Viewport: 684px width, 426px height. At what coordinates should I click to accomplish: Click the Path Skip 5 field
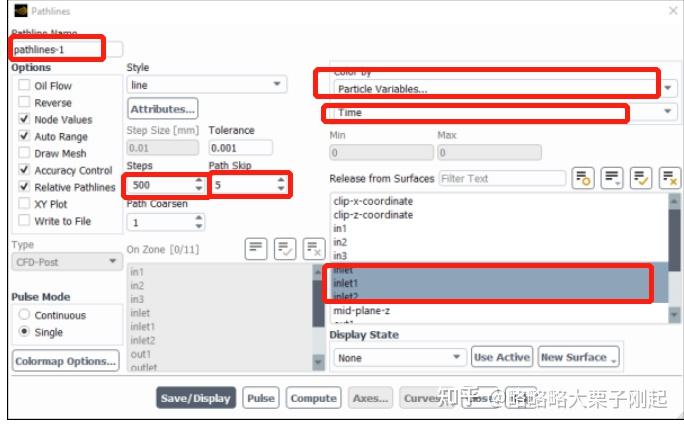point(249,185)
